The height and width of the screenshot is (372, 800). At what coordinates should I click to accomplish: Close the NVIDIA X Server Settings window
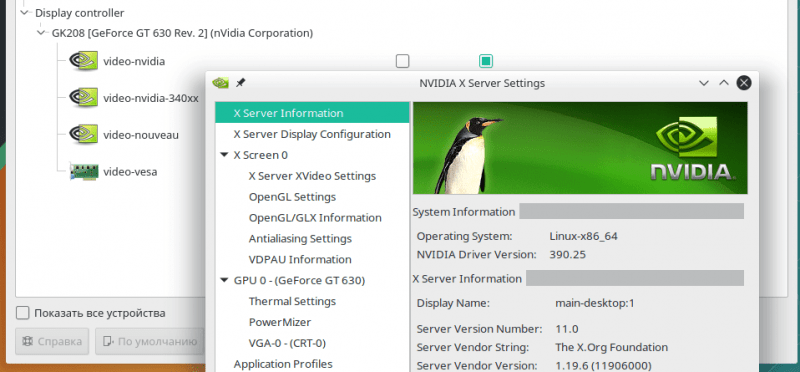pos(744,83)
